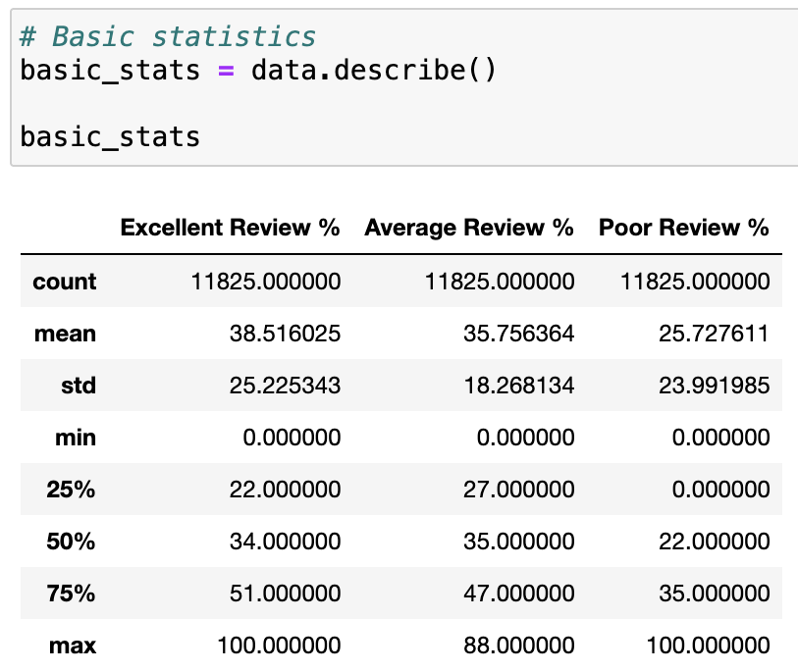Click the Excellent Review % column header
This screenshot has height=672, width=798.
coord(230,228)
